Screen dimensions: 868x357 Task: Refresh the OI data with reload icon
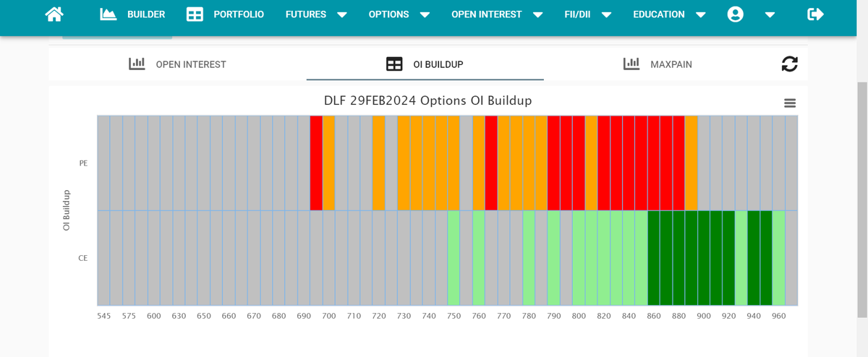[790, 64]
